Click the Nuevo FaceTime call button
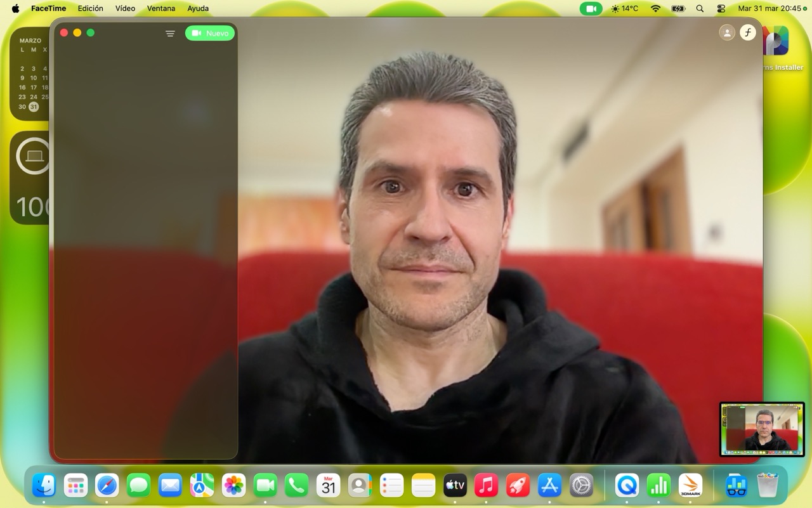Viewport: 812px width, 508px height. pos(210,33)
